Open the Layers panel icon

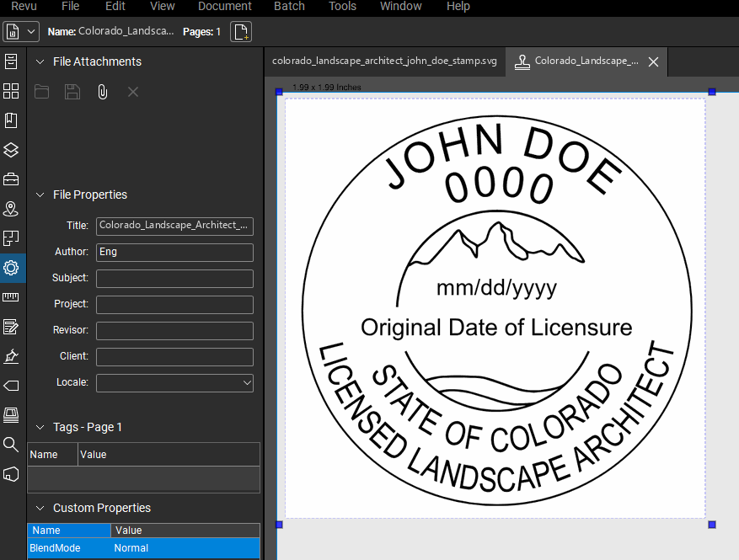tap(11, 150)
